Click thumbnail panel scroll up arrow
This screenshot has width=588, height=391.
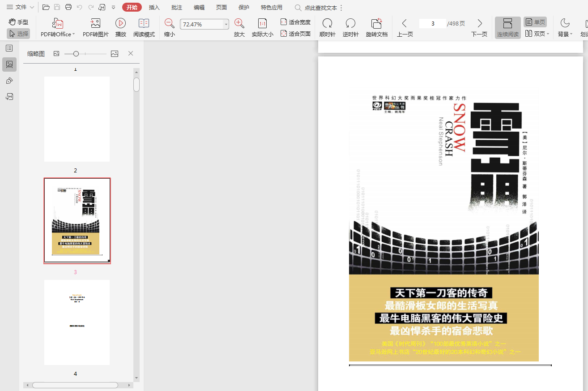(136, 72)
